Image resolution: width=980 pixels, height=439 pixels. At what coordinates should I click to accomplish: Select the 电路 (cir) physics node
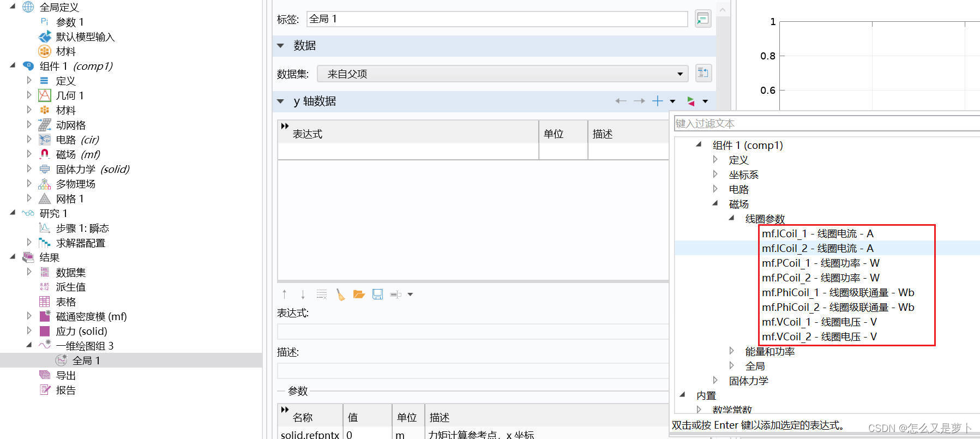(x=77, y=140)
